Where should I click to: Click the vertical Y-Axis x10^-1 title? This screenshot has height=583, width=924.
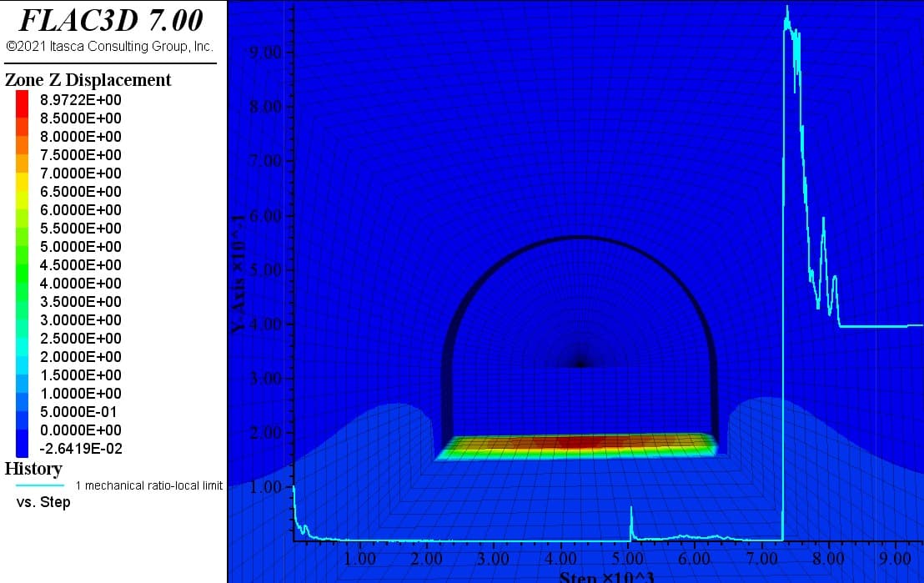pos(237,274)
